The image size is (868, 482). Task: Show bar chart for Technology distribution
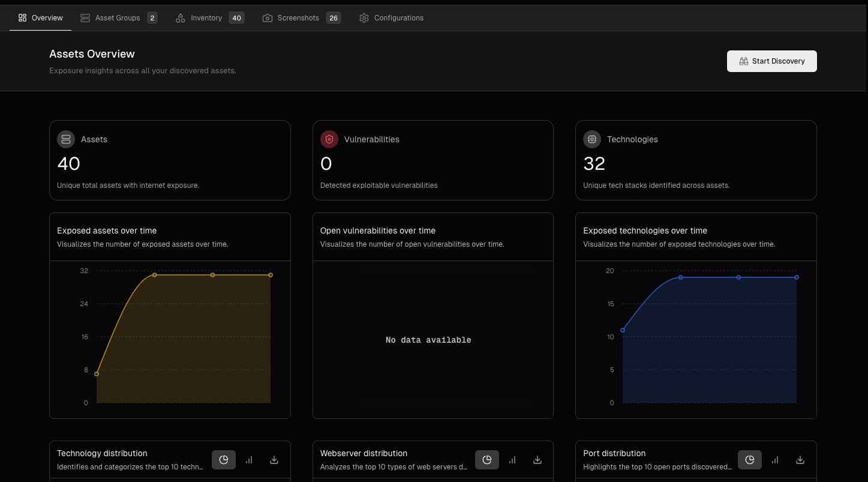(x=249, y=460)
